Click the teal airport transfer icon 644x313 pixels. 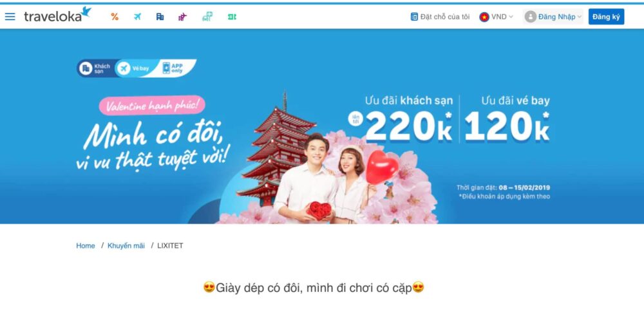[207, 17]
